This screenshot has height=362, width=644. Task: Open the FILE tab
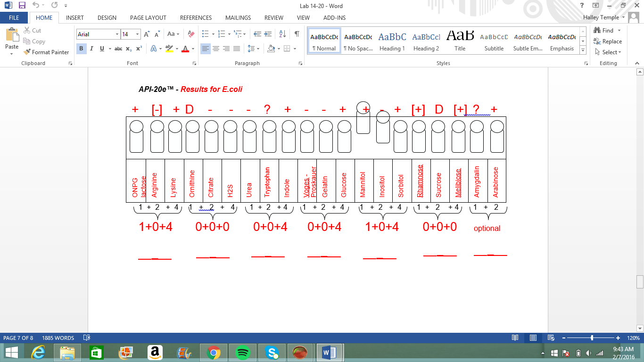[x=14, y=18]
